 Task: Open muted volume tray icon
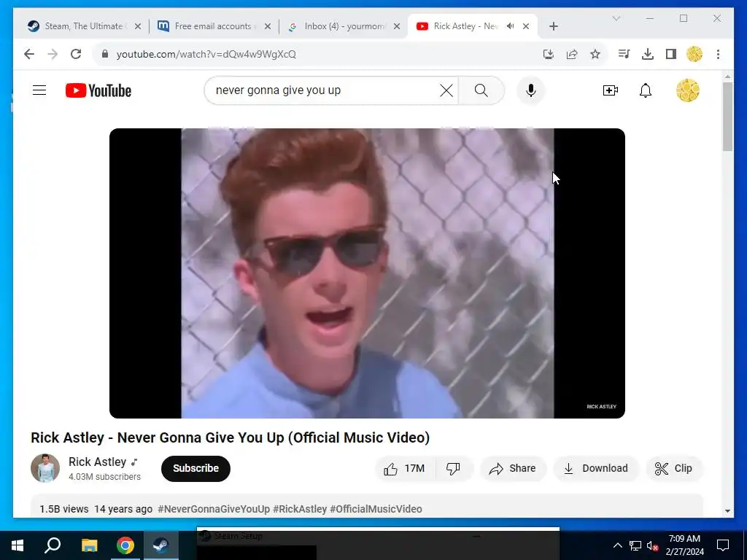[x=652, y=545]
